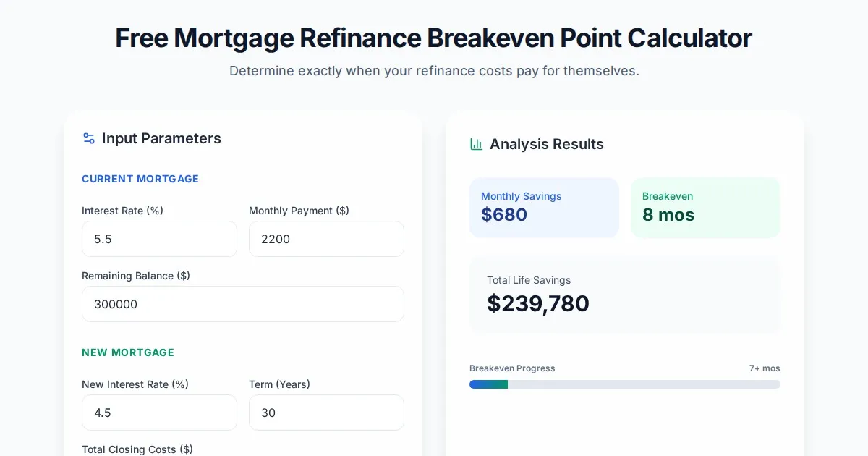Screen dimensions: 868x456
Task: Select the Monthly Savings $680 card
Action: click(544, 208)
